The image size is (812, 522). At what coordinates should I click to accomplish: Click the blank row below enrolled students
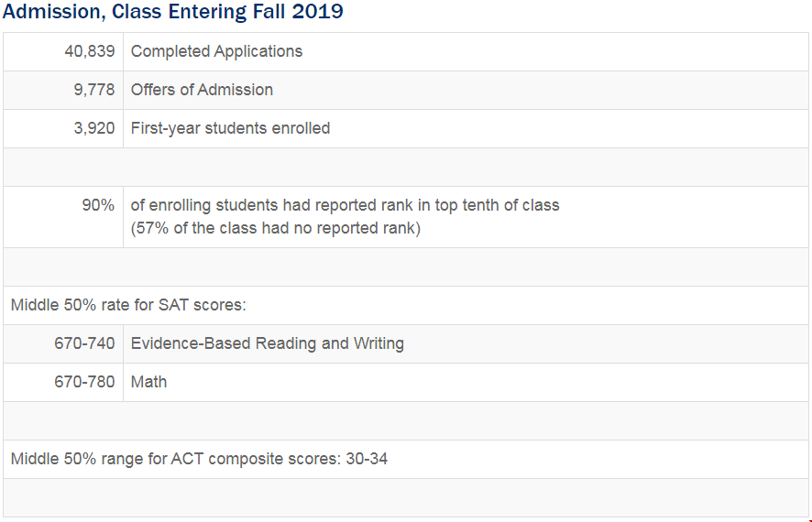click(406, 167)
